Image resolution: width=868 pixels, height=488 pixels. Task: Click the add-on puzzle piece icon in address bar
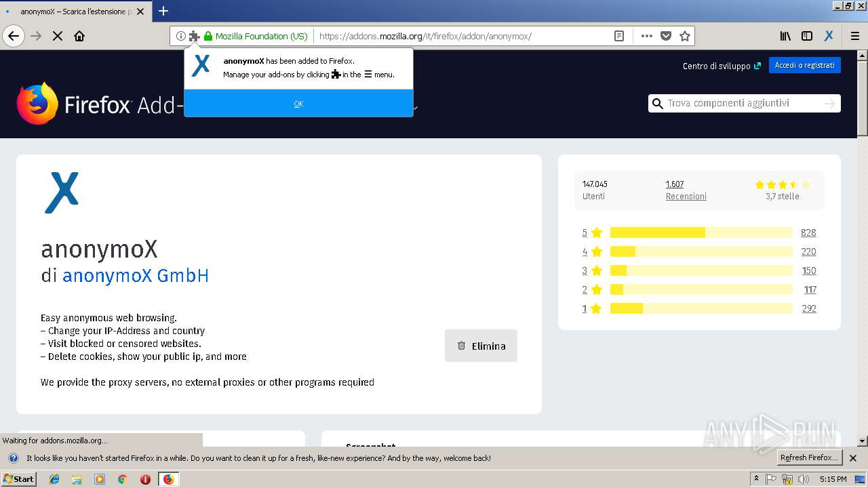(194, 36)
